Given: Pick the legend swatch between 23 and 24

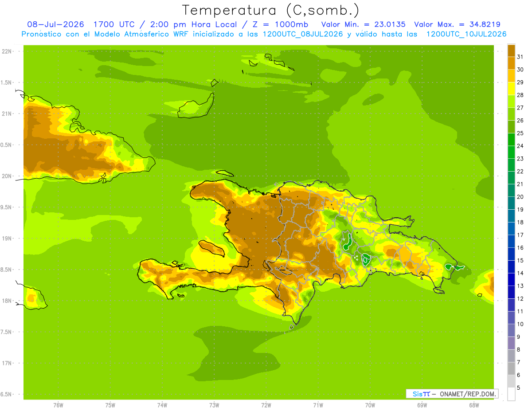Looking at the screenshot, I should coord(511,152).
